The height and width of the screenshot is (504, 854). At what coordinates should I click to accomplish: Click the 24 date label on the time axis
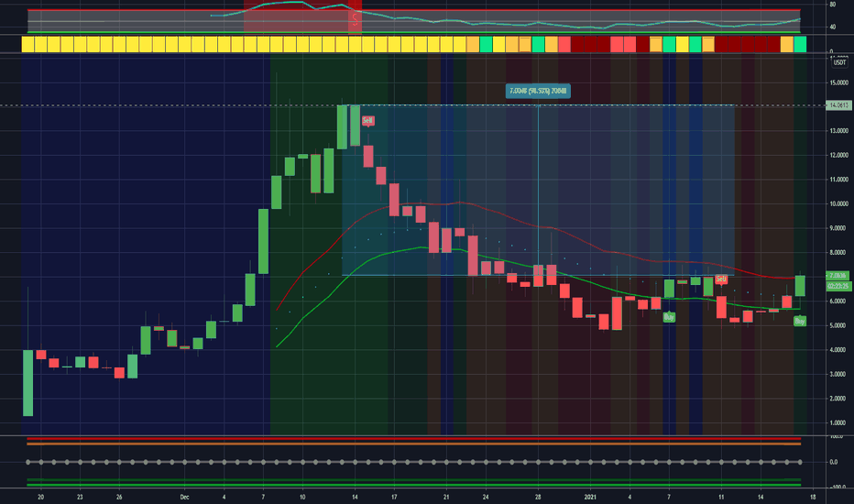point(486,497)
